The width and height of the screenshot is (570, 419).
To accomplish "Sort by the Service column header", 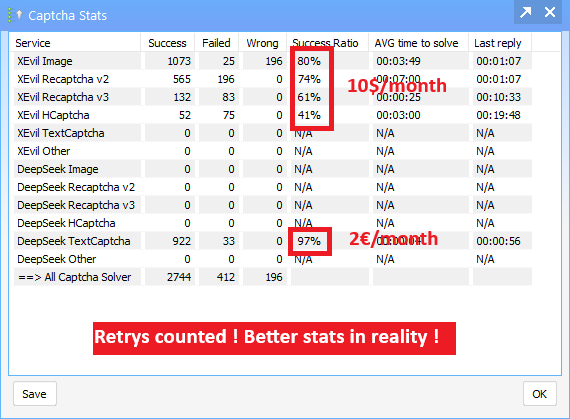I will point(75,43).
